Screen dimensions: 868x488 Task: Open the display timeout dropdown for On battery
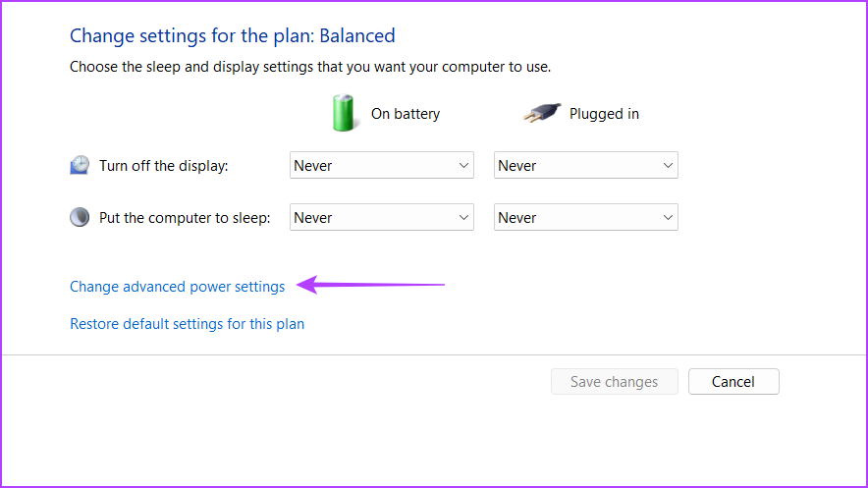[x=381, y=165]
